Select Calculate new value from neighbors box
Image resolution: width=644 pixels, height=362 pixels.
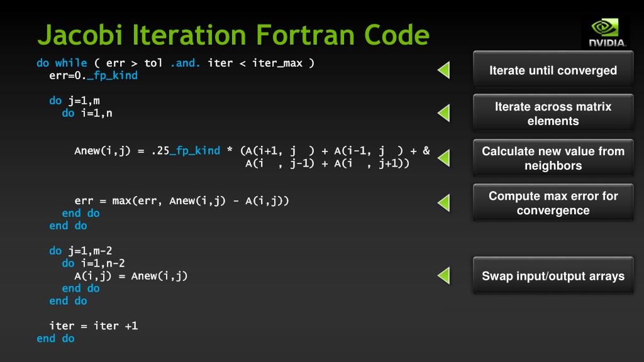pyautogui.click(x=553, y=158)
